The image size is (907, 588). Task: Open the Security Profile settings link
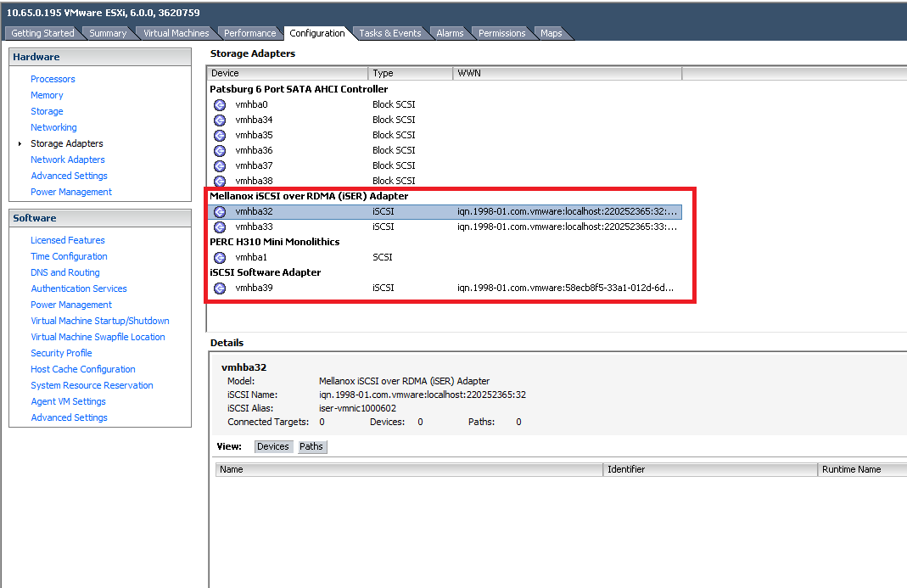tap(61, 353)
